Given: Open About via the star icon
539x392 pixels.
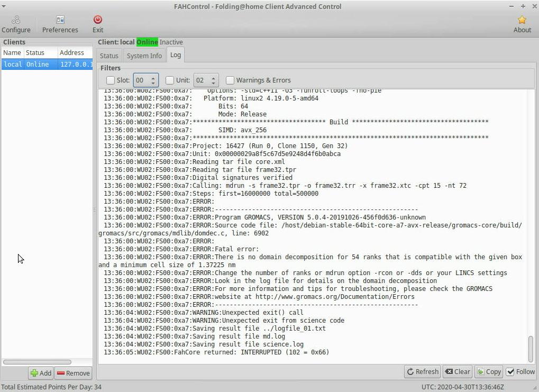Looking at the screenshot, I should pos(522,24).
